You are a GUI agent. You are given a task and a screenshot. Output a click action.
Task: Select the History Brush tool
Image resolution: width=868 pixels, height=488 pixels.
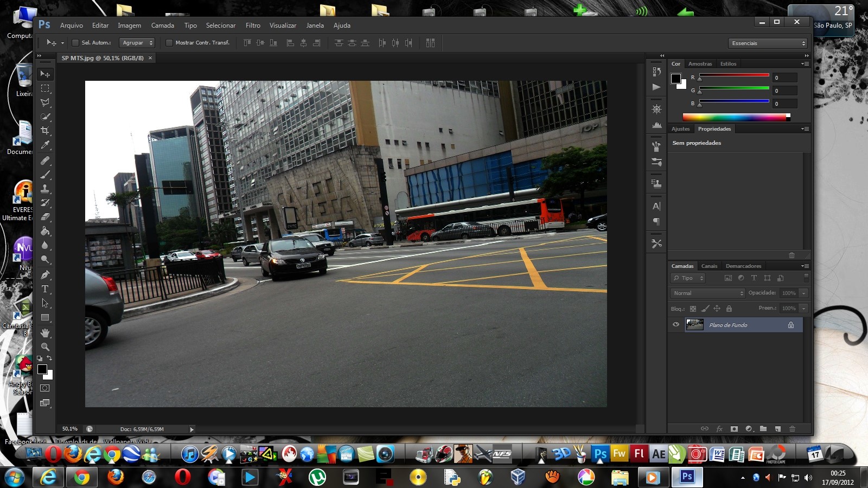(x=45, y=203)
